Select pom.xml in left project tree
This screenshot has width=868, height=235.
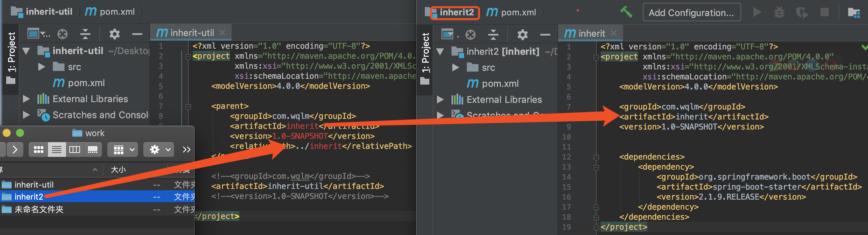(79, 83)
